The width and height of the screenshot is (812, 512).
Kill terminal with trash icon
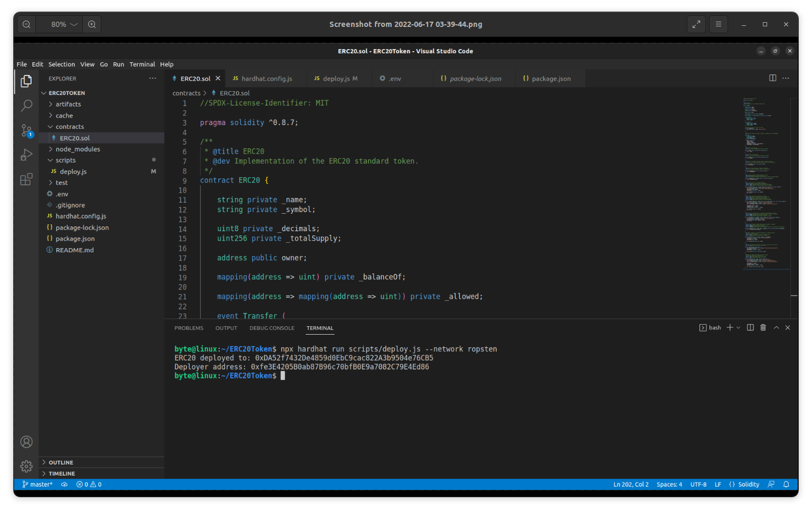(763, 328)
